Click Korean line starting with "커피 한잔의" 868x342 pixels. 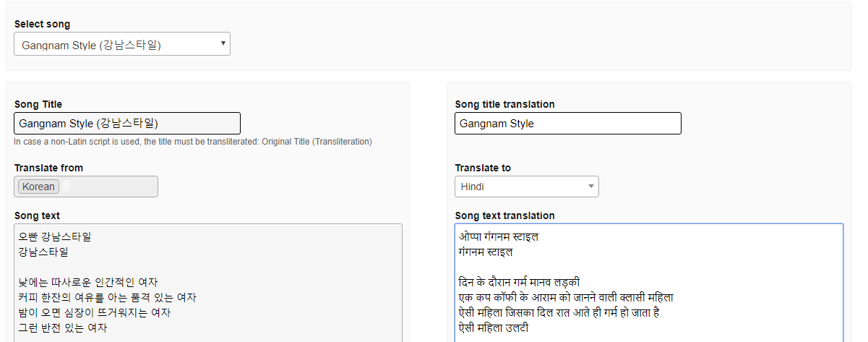click(107, 298)
